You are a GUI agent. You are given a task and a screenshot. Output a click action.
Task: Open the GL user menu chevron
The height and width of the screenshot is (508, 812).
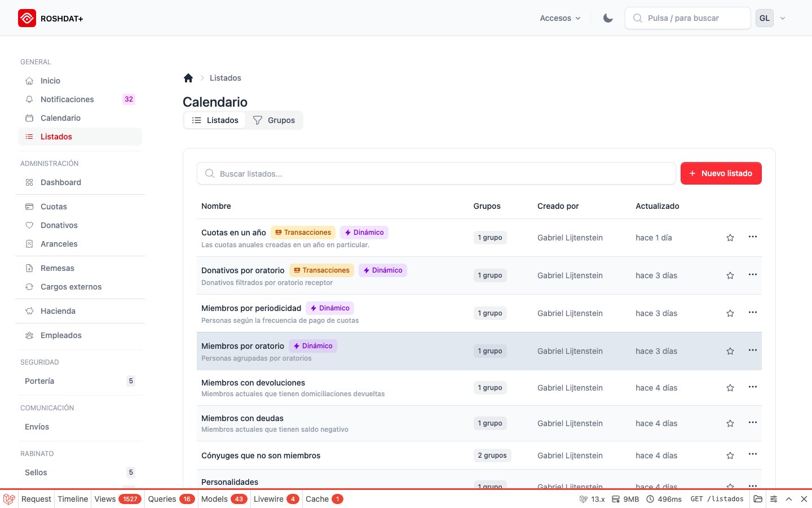click(x=783, y=18)
